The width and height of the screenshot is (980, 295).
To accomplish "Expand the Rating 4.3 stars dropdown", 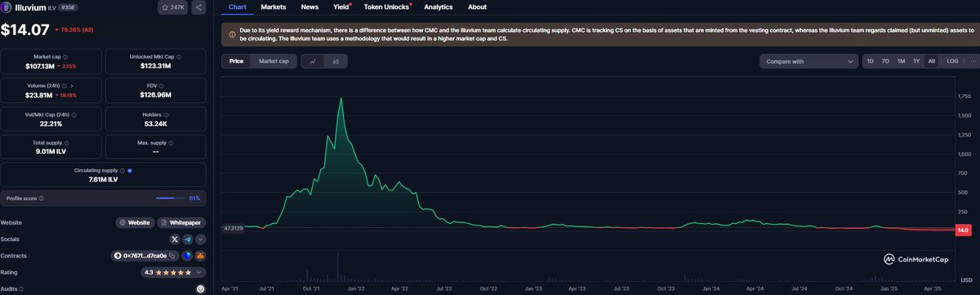I will point(174,272).
